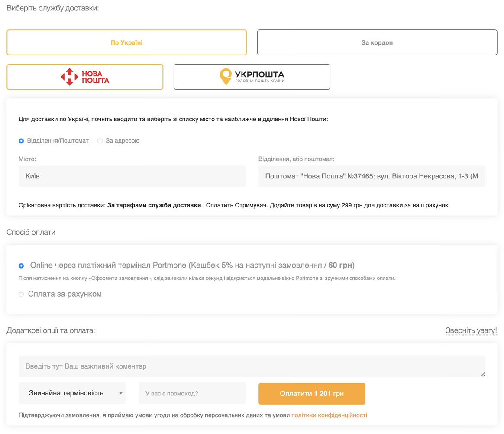Click the promo code input field
504x434 pixels.
(x=192, y=393)
